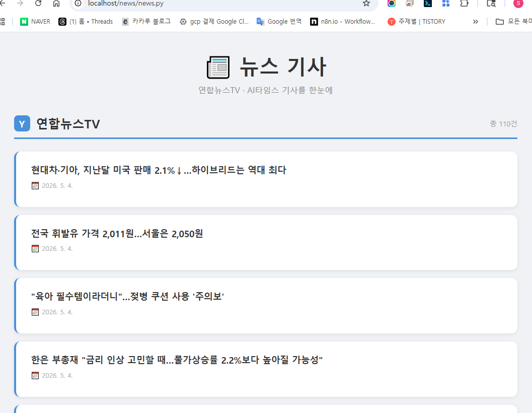The height and width of the screenshot is (413, 532).
Task: Click the 총 110건 count label
Action: (x=503, y=123)
